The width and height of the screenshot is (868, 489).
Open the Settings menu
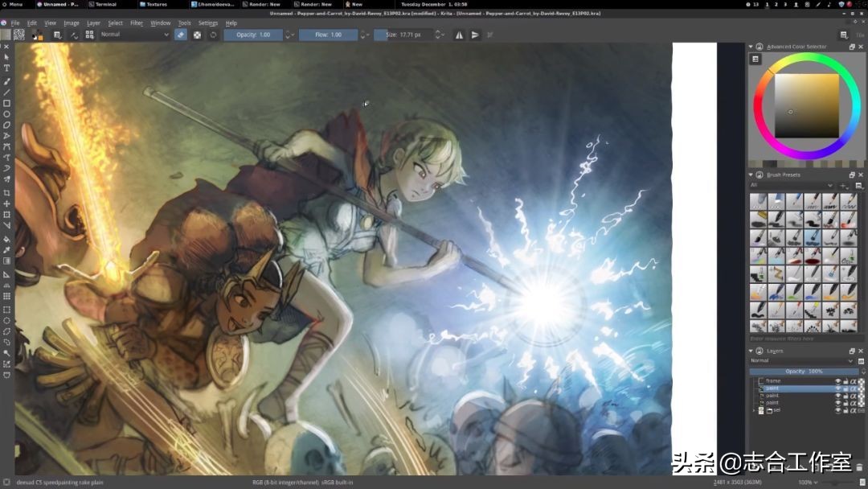click(x=207, y=23)
